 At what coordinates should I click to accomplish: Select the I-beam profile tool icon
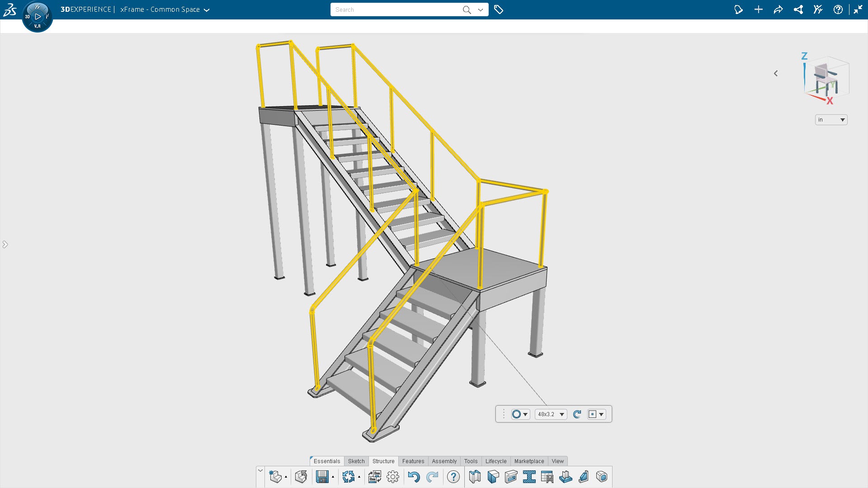[530, 477]
